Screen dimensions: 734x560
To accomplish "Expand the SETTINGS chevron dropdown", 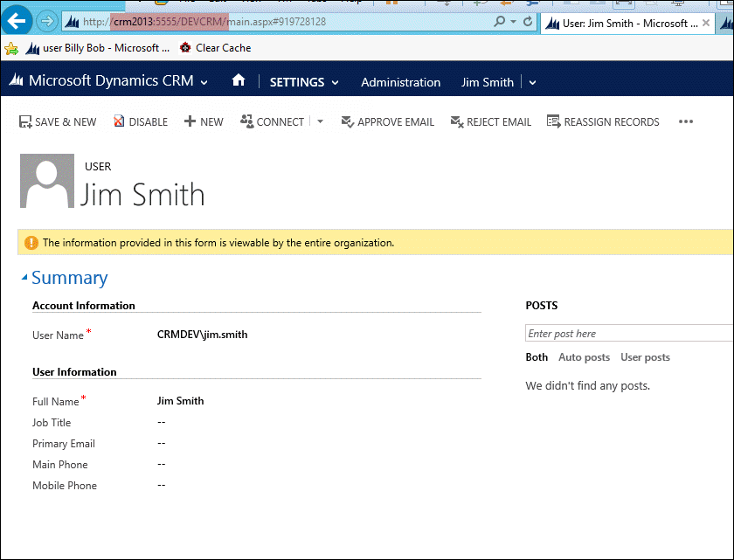I will (x=336, y=83).
